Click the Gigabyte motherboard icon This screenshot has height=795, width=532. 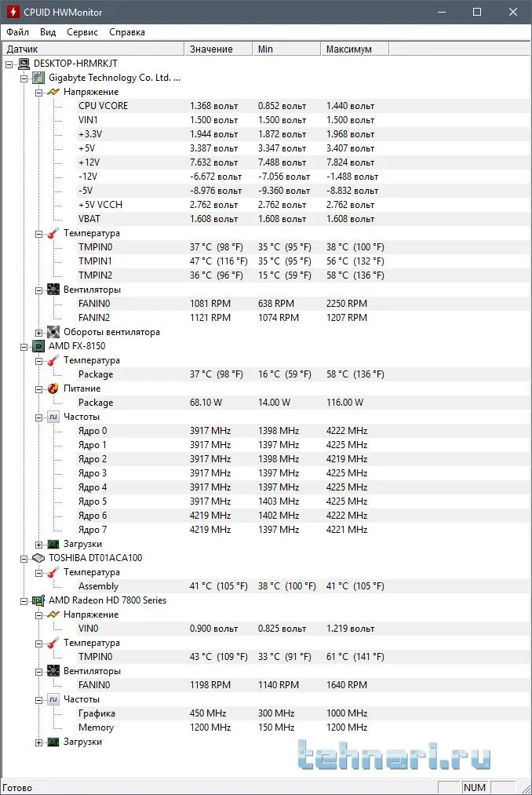point(38,78)
